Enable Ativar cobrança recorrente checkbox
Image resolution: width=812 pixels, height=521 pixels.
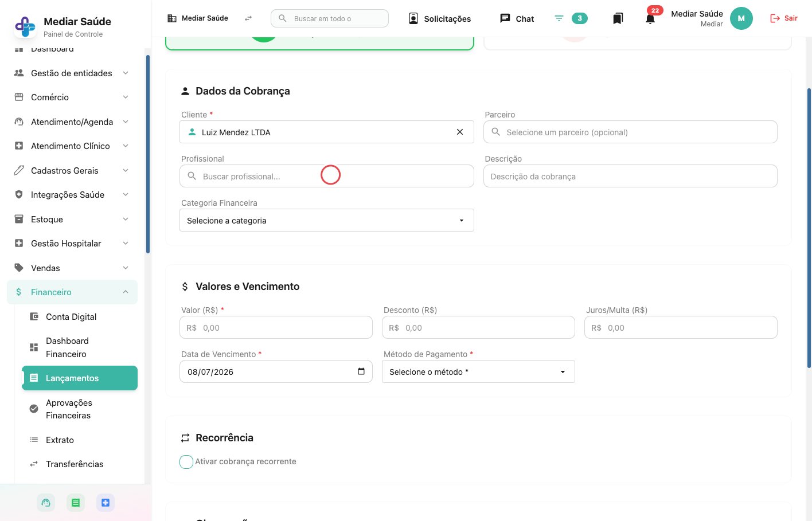tap(186, 462)
